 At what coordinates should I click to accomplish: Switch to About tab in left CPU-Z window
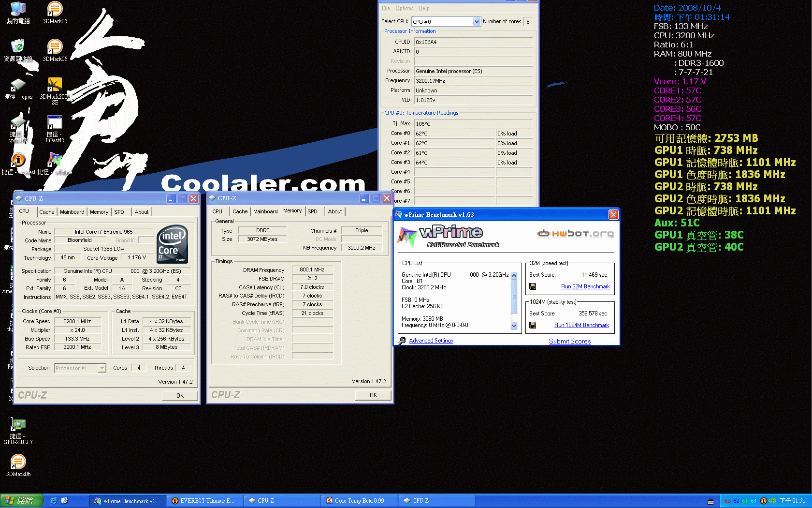pos(142,212)
